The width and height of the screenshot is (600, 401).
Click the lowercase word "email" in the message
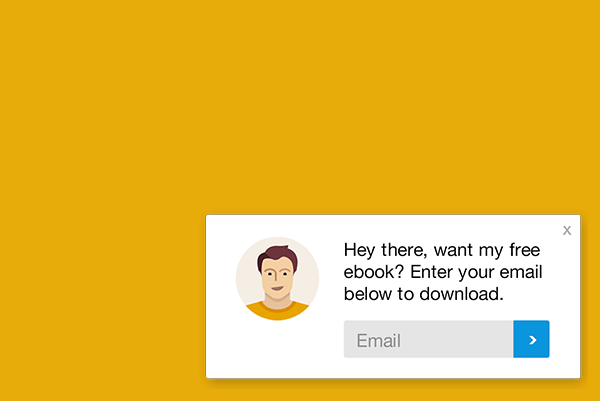tap(526, 272)
